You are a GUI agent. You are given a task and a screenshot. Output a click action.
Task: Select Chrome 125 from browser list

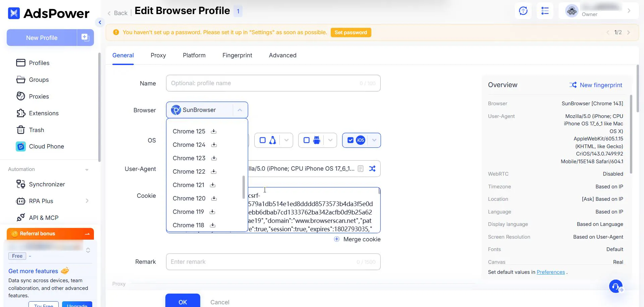(x=189, y=131)
